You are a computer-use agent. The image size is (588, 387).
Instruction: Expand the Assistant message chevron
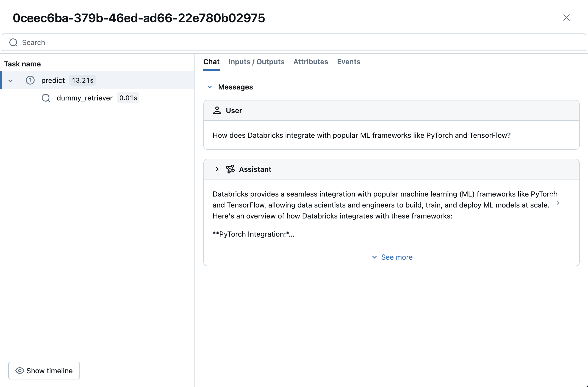tap(217, 169)
